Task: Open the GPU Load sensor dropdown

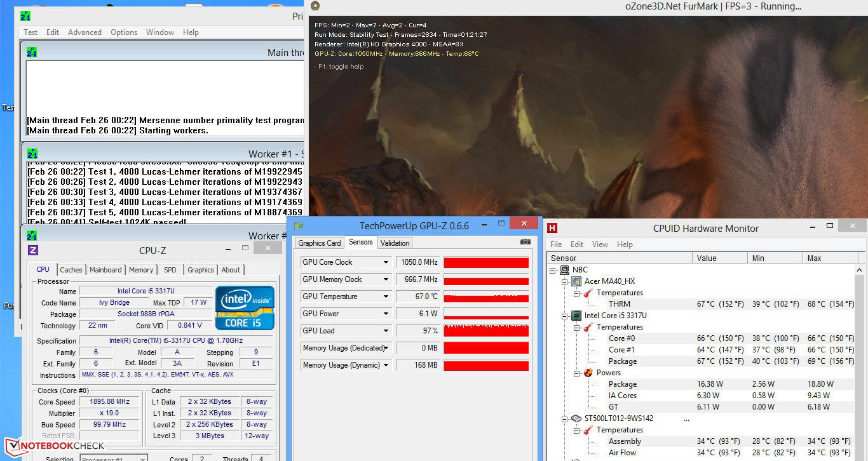Action: tap(386, 331)
